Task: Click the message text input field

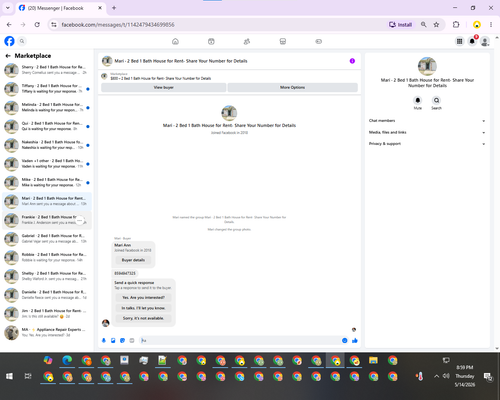Action: (x=240, y=340)
